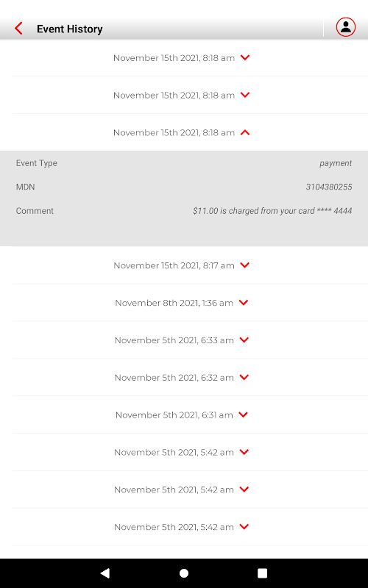Open the user profile icon
This screenshot has height=588, width=368.
(345, 27)
